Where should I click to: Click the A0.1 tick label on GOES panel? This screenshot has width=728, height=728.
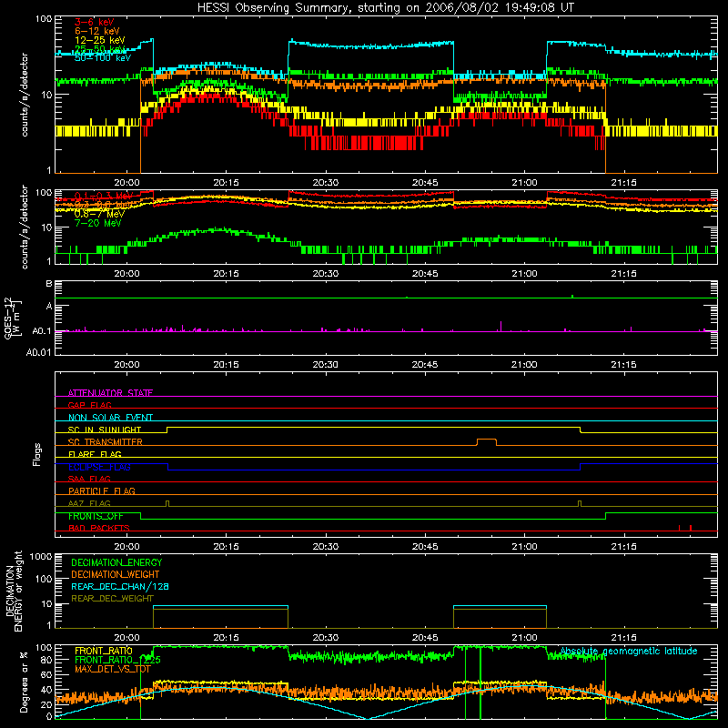[42, 331]
